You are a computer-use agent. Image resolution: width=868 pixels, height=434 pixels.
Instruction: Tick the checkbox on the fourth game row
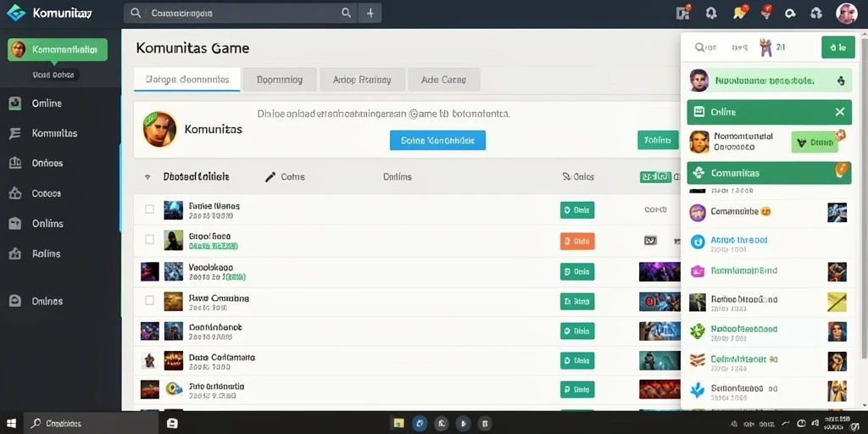click(x=149, y=300)
